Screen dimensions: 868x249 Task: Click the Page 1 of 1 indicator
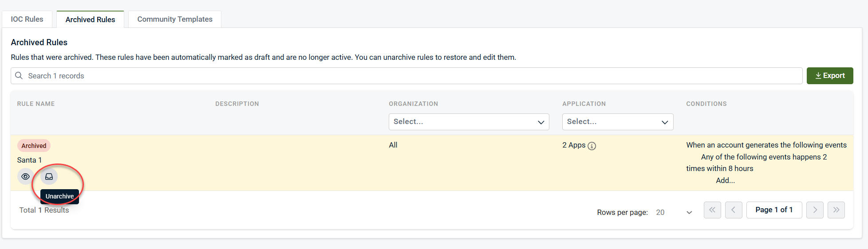[774, 210]
